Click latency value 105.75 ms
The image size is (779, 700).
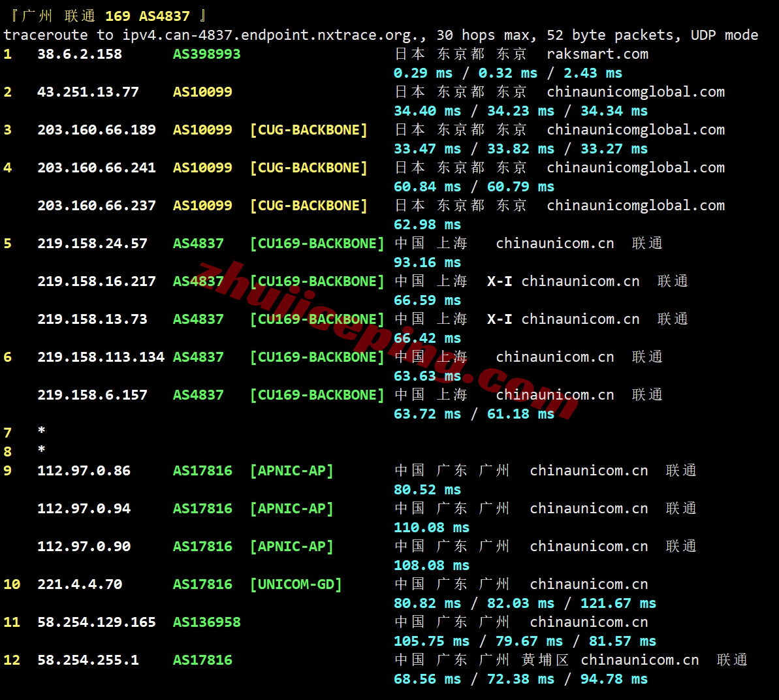432,641
